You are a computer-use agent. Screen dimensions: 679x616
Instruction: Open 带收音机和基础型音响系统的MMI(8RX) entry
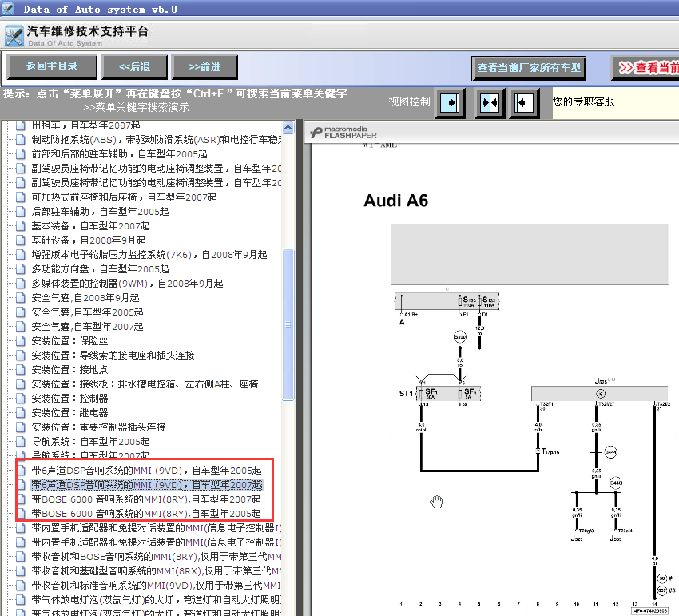point(157,571)
